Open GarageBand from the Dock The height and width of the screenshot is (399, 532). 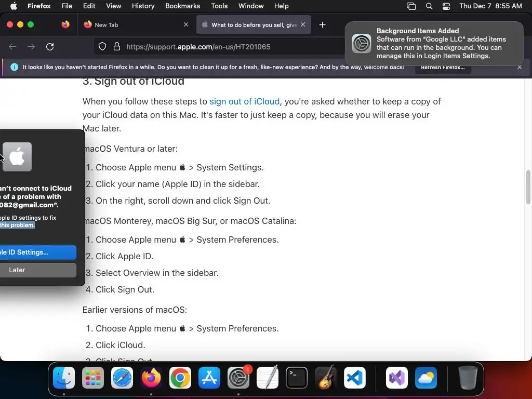(326, 378)
